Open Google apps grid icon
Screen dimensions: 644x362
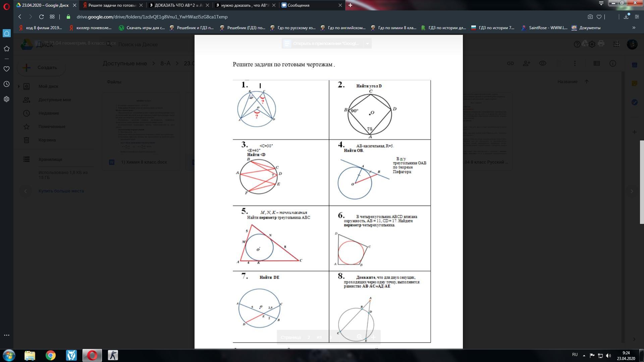click(x=616, y=44)
